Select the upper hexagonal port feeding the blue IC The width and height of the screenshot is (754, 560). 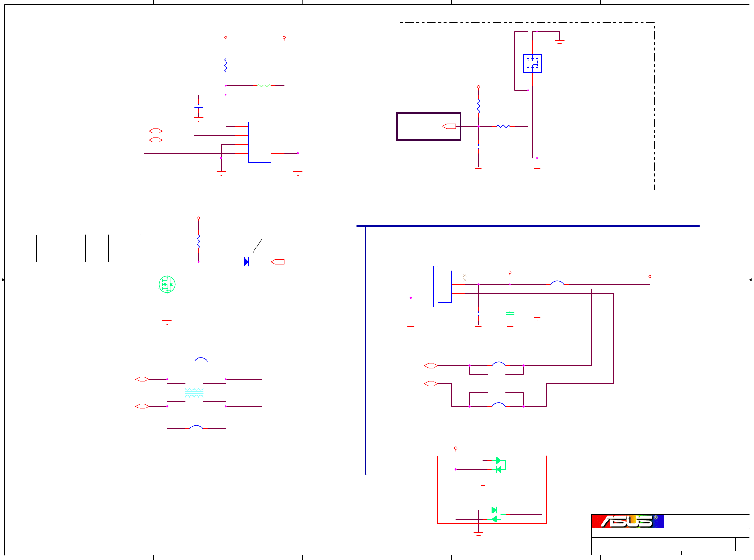point(156,131)
